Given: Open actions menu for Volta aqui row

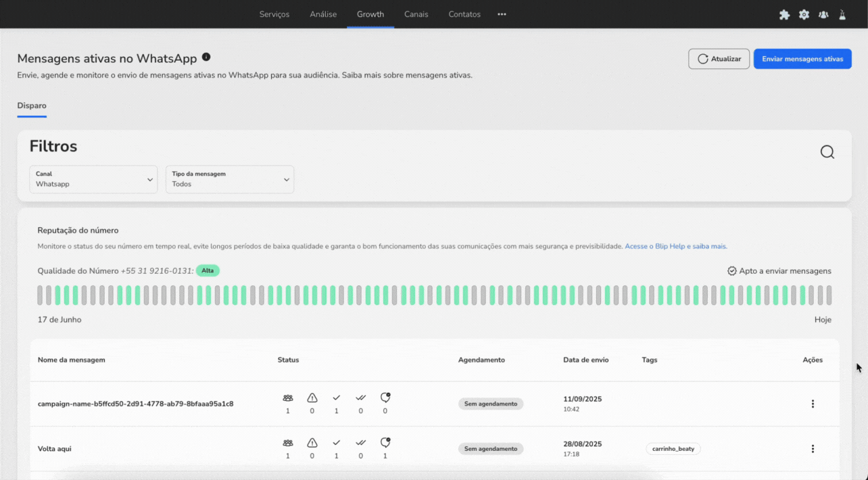Looking at the screenshot, I should pos(813,449).
